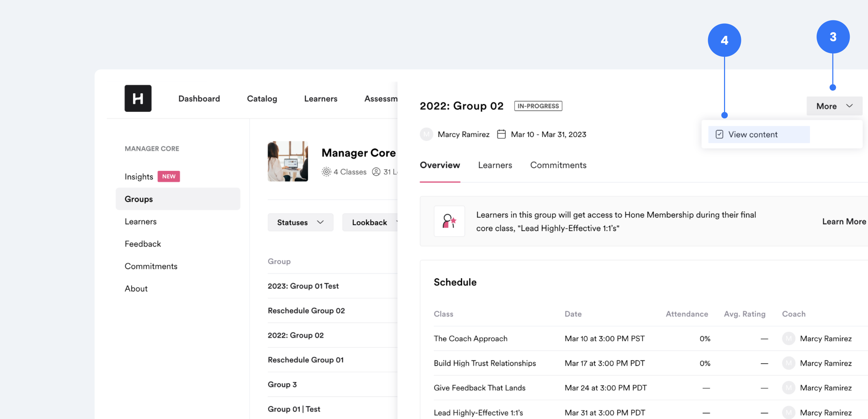Click the classes target icon next to '4 Classes'
Image resolution: width=868 pixels, height=419 pixels.
pyautogui.click(x=326, y=172)
